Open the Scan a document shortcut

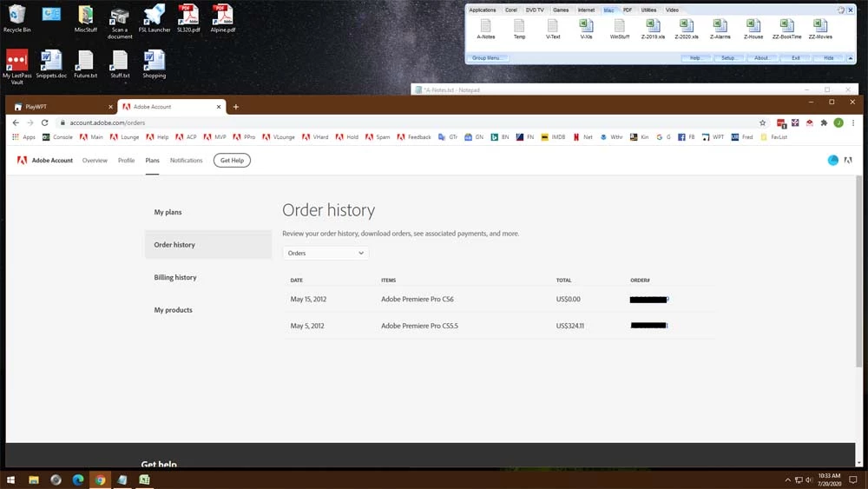coord(120,23)
